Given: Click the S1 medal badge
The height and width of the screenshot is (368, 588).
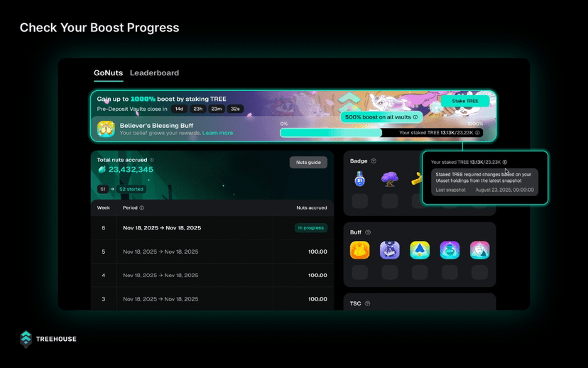Looking at the screenshot, I should (x=359, y=179).
